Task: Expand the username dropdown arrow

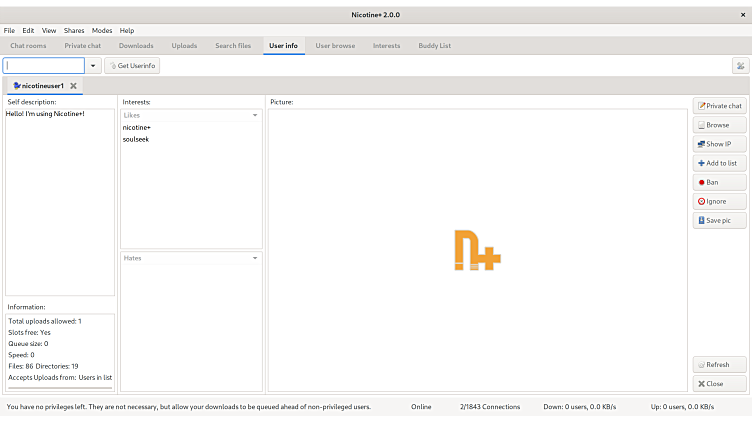Action: tap(93, 66)
